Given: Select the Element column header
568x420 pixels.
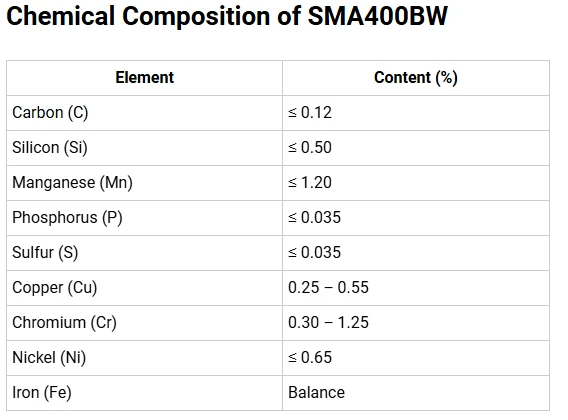Looking at the screenshot, I should tap(145, 78).
